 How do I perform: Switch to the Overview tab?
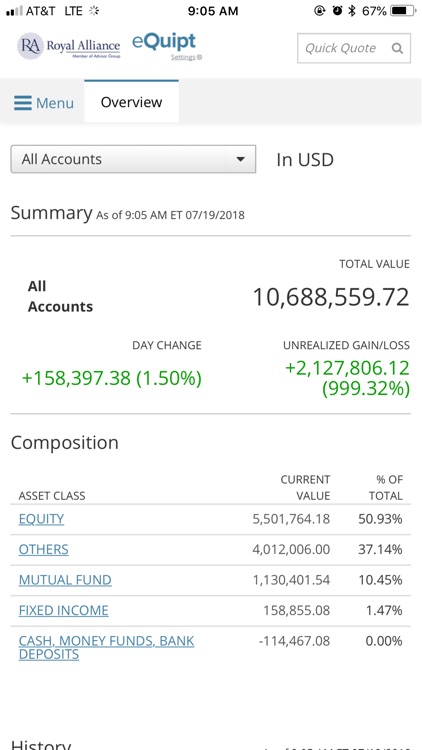[132, 102]
